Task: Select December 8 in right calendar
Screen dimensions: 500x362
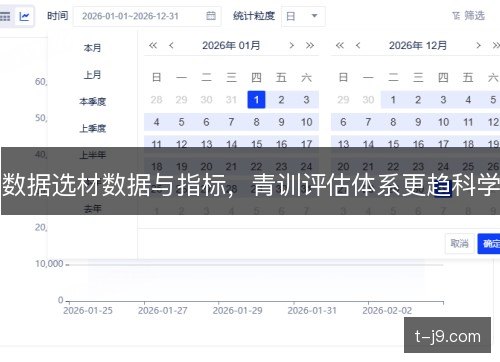Action: coord(393,122)
